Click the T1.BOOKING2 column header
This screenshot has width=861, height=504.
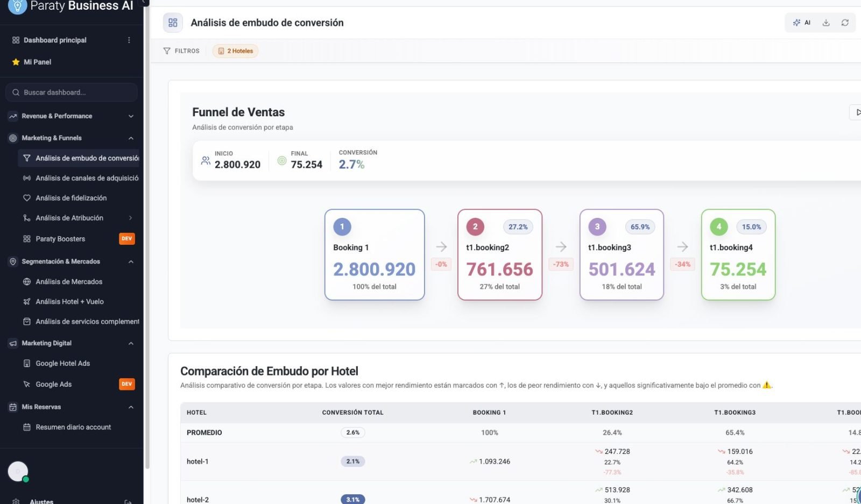pyautogui.click(x=612, y=413)
